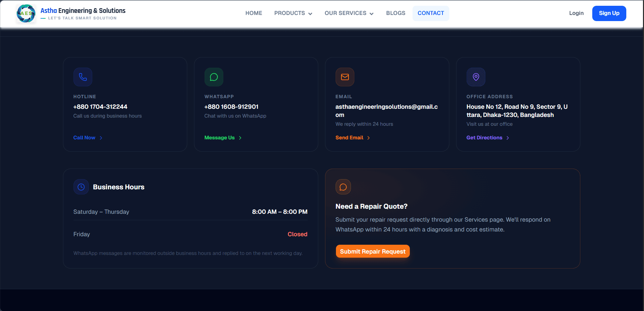Click the Send Email link
The height and width of the screenshot is (311, 644).
(x=349, y=138)
